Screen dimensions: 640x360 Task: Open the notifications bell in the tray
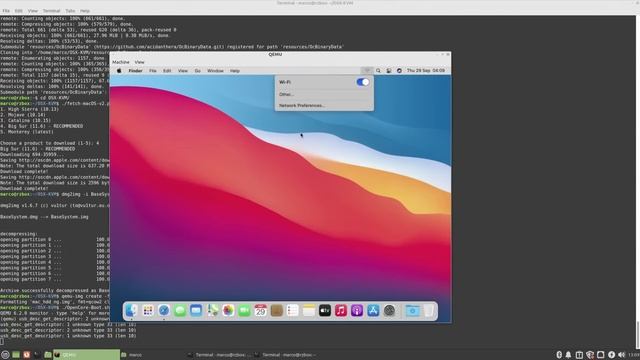(x=568, y=355)
